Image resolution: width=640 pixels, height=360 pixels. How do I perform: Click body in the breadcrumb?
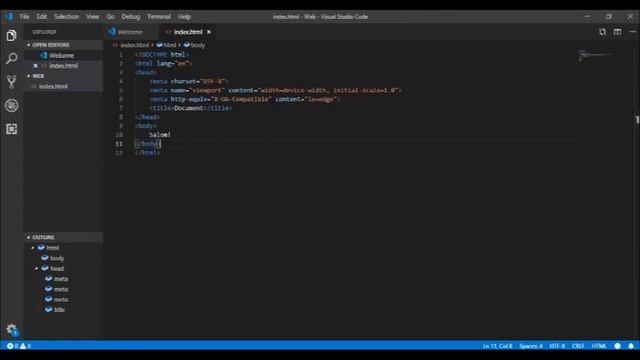tap(198, 45)
